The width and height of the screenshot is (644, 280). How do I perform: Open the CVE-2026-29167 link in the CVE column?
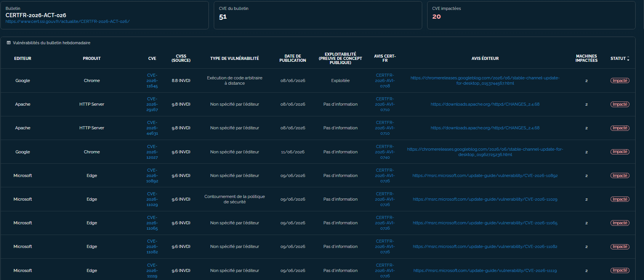[x=152, y=104]
